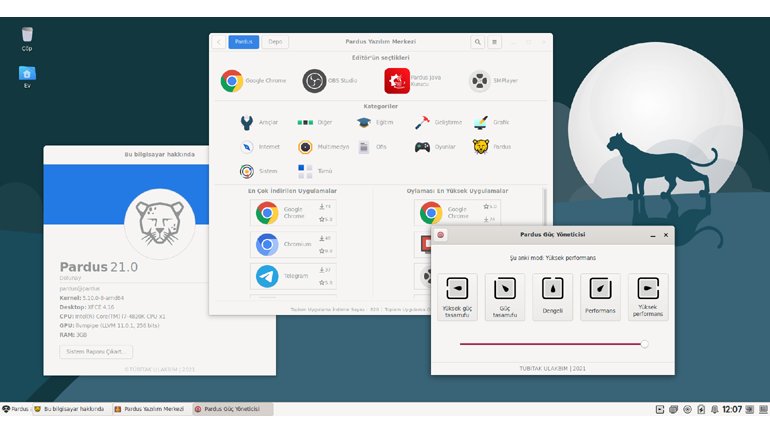Viewport: 770px width, 434px height.
Task: Click the Sistem Raporu Çıkart button
Action: coord(97,352)
